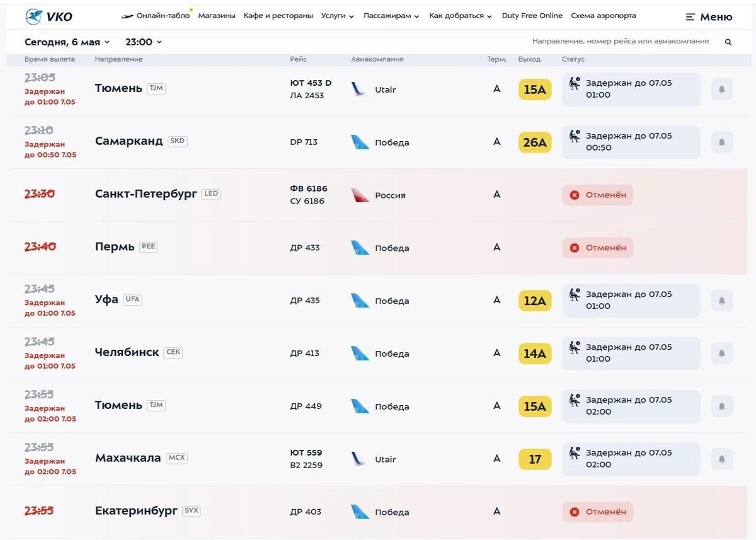Open the Магазины menu item
756x540 pixels.
(x=217, y=16)
